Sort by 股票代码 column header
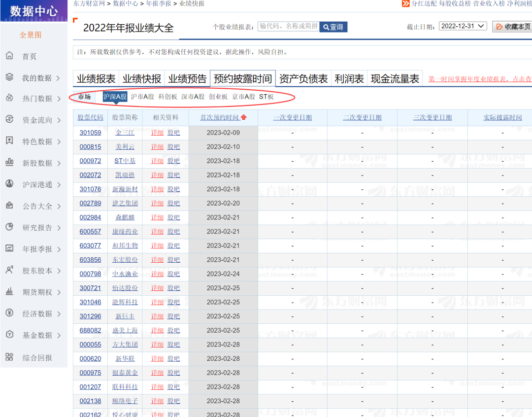Image resolution: width=532 pixels, height=417 pixels. click(x=90, y=117)
